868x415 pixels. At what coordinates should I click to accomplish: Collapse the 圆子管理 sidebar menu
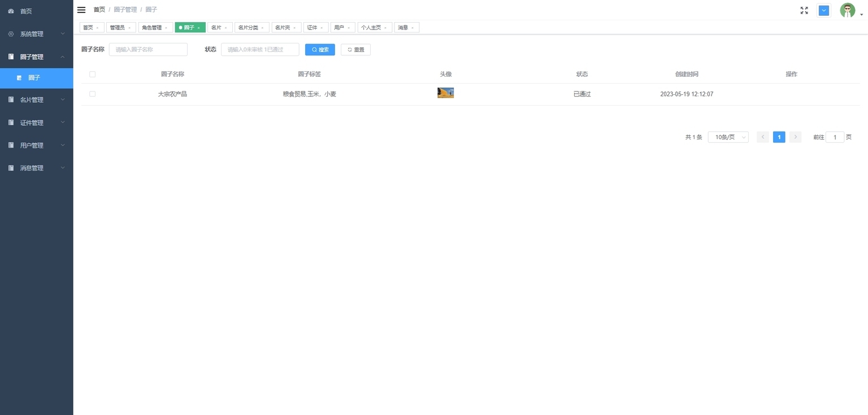click(x=37, y=56)
